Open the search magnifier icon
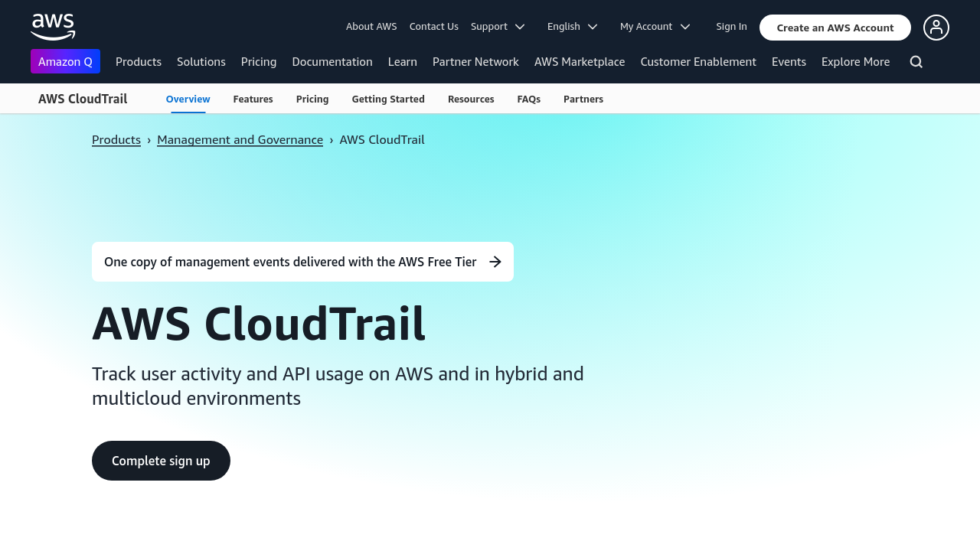The height and width of the screenshot is (551, 980). (916, 62)
